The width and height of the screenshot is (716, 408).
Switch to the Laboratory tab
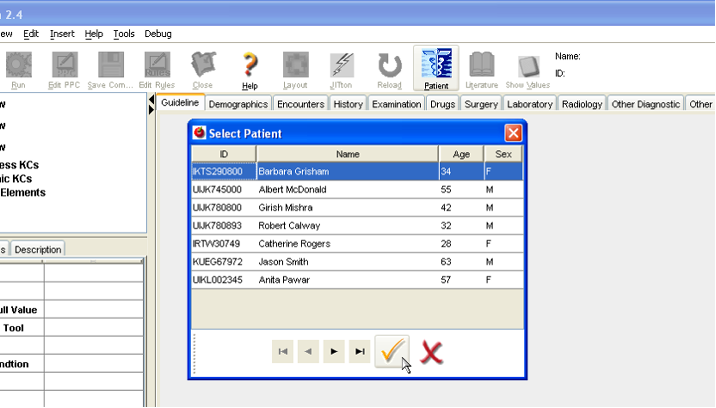click(529, 104)
